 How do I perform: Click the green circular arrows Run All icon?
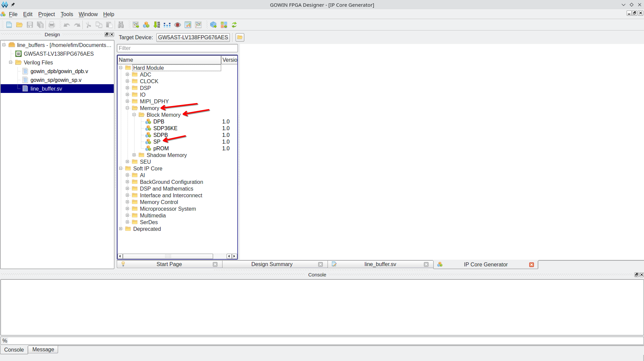coord(234,25)
